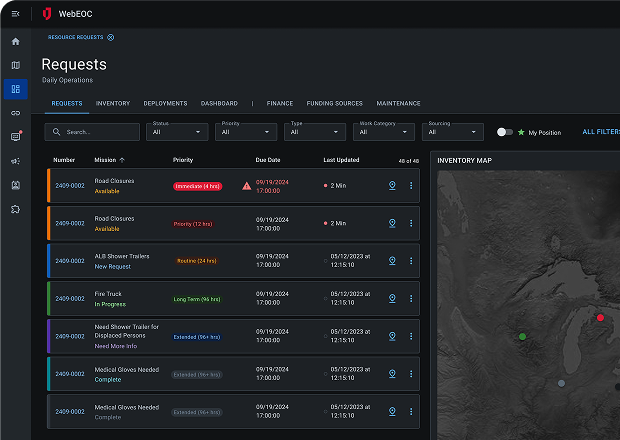Open three-dot menu for ALS Shower Trailers
Image resolution: width=620 pixels, height=440 pixels.
click(x=411, y=260)
